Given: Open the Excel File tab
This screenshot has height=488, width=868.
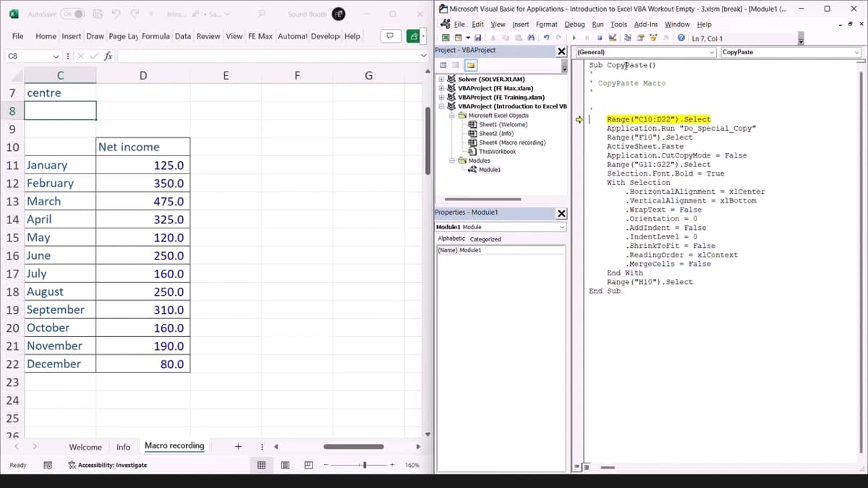Looking at the screenshot, I should click(x=18, y=36).
